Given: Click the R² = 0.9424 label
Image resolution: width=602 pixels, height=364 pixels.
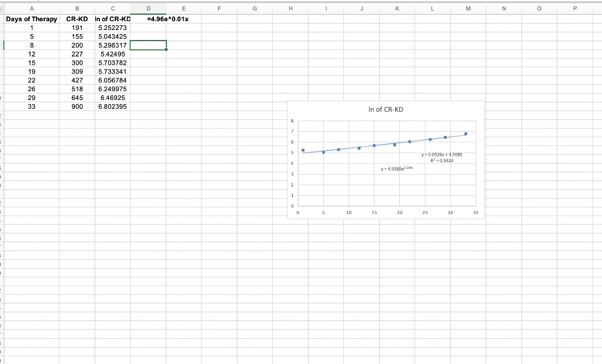Looking at the screenshot, I should coord(442,161).
